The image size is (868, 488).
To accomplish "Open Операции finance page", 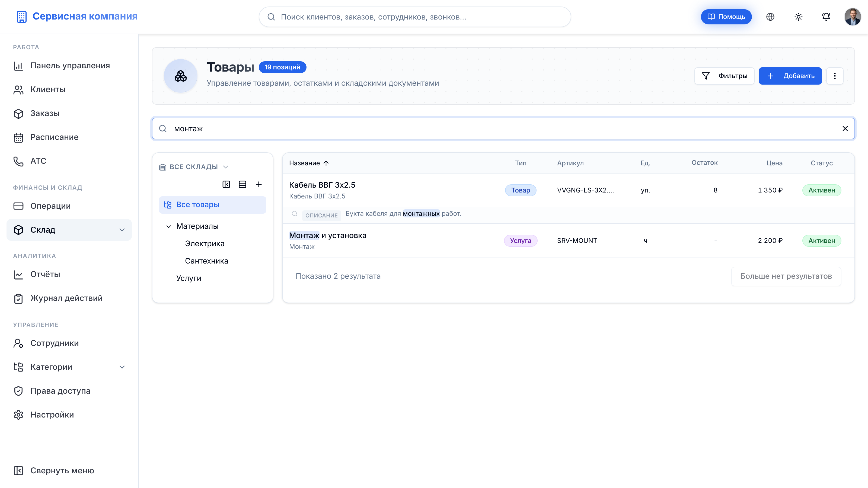I will click(x=69, y=206).
